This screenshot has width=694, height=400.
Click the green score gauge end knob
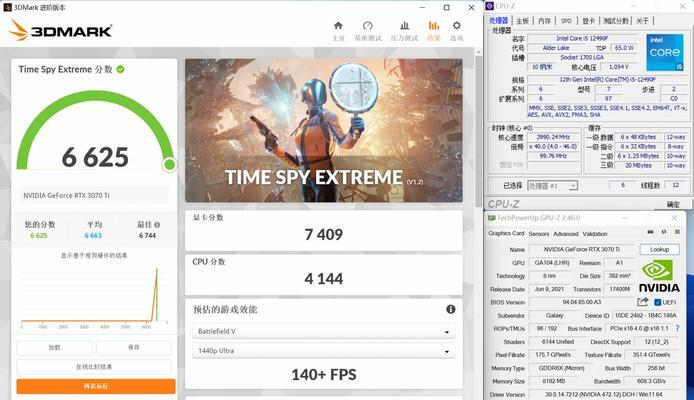(x=169, y=165)
